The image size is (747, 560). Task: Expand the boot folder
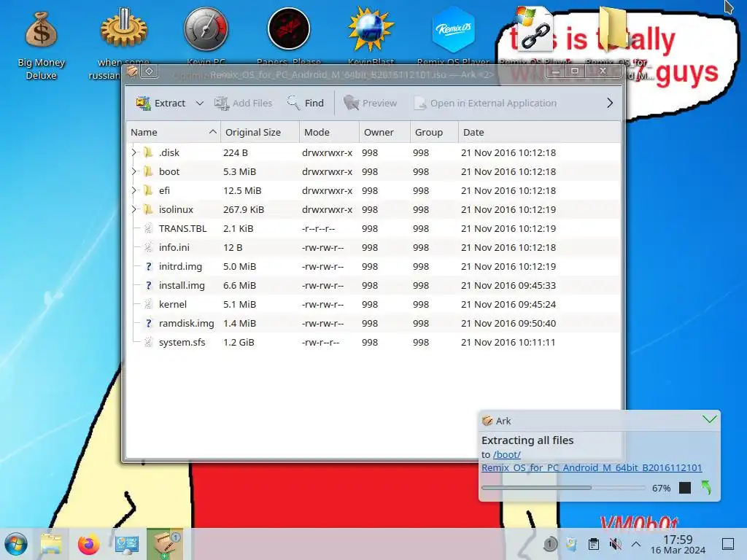point(134,171)
